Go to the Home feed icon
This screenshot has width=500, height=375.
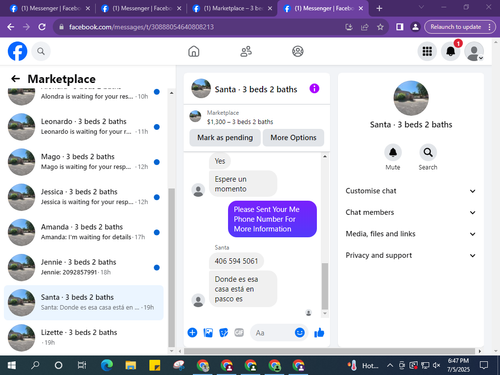(194, 51)
